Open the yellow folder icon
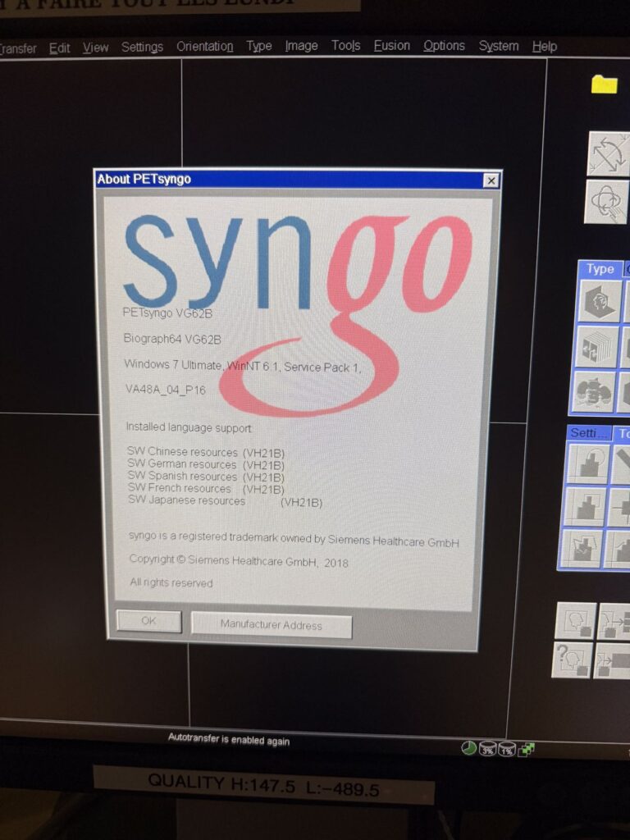Viewport: 630px width, 840px height. point(604,84)
